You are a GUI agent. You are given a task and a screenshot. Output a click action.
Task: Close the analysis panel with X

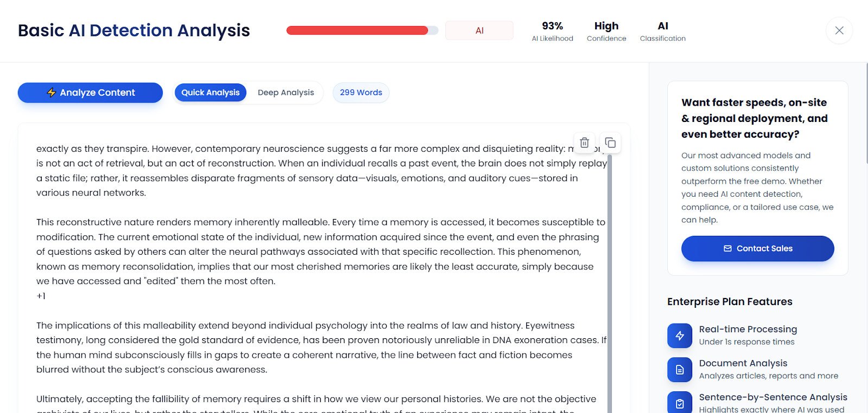[x=839, y=30]
